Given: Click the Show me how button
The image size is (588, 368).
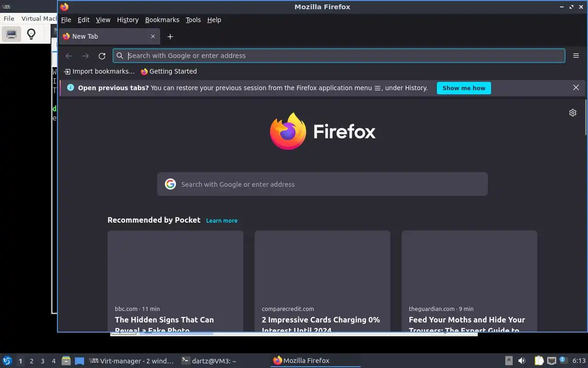Looking at the screenshot, I should (464, 88).
